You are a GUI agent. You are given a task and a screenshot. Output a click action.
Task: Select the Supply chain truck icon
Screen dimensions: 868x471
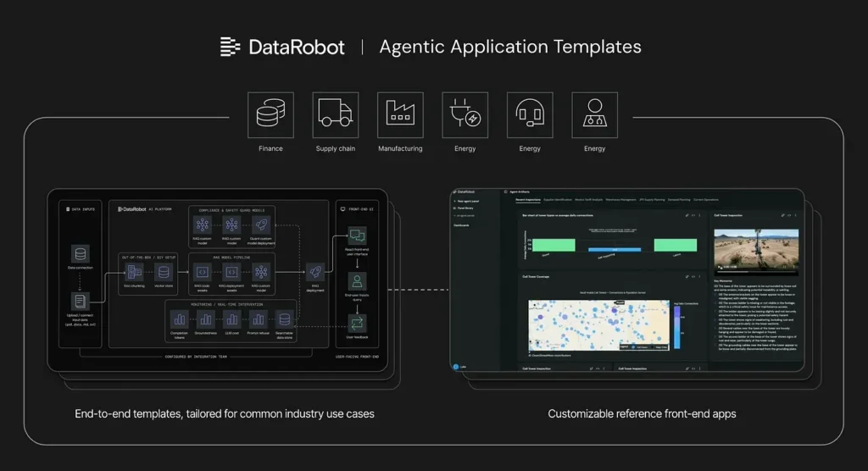pyautogui.click(x=335, y=115)
